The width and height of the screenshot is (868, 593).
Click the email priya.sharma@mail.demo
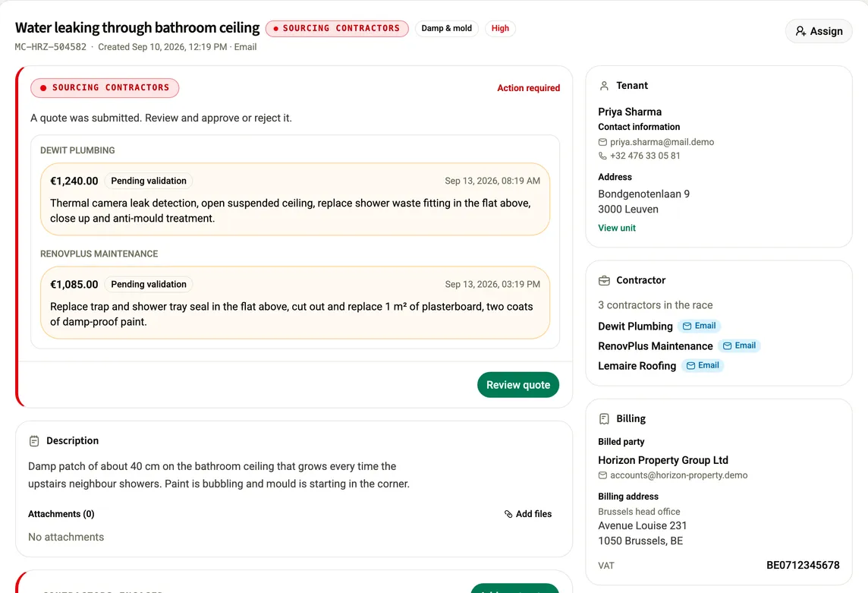pos(662,142)
